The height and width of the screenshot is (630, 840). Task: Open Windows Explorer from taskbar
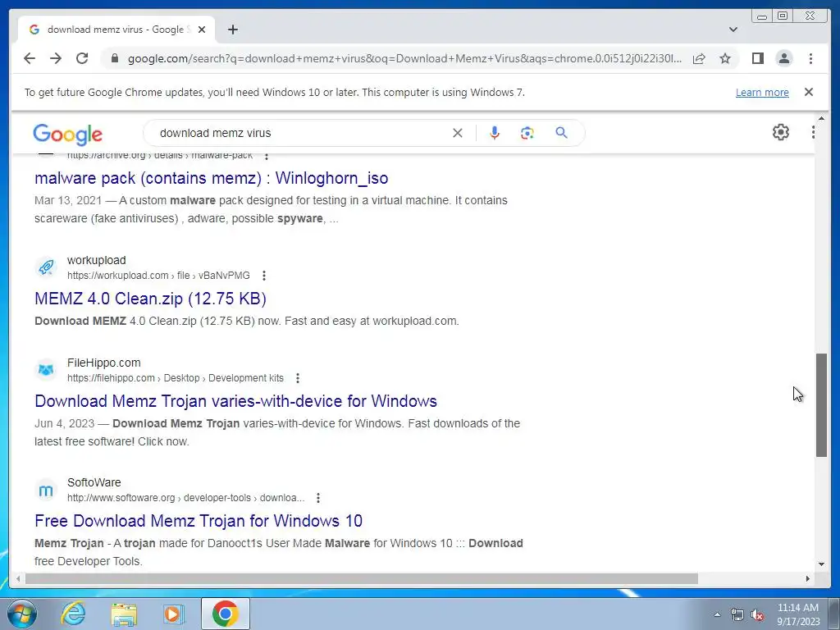point(124,614)
